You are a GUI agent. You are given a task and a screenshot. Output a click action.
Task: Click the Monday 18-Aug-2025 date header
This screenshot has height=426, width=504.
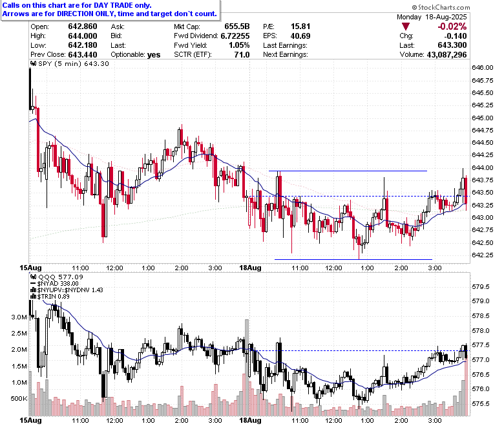click(x=432, y=17)
